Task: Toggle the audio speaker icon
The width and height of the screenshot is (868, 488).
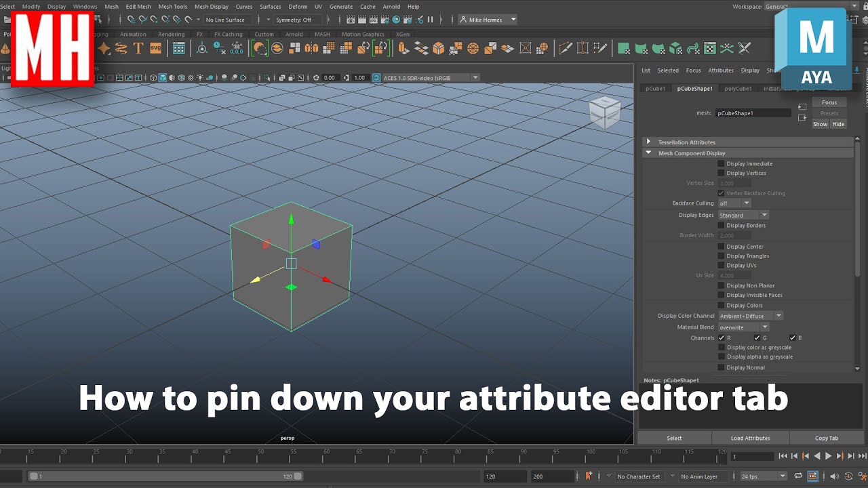Action: [x=834, y=476]
